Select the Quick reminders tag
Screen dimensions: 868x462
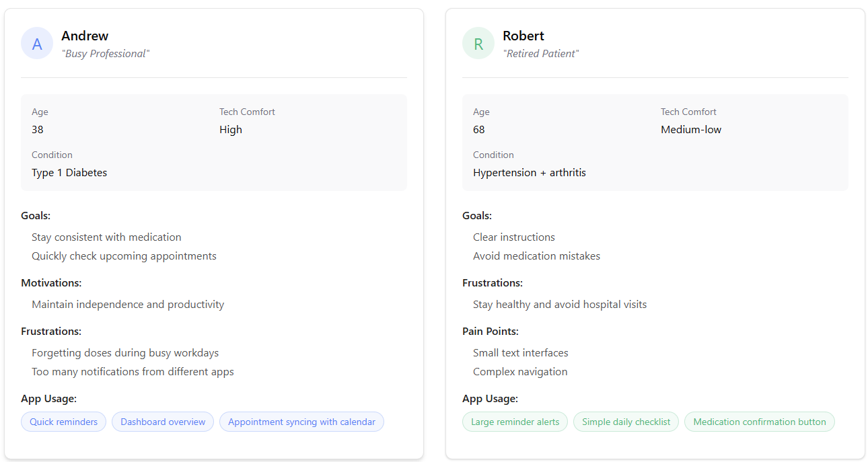(x=63, y=422)
